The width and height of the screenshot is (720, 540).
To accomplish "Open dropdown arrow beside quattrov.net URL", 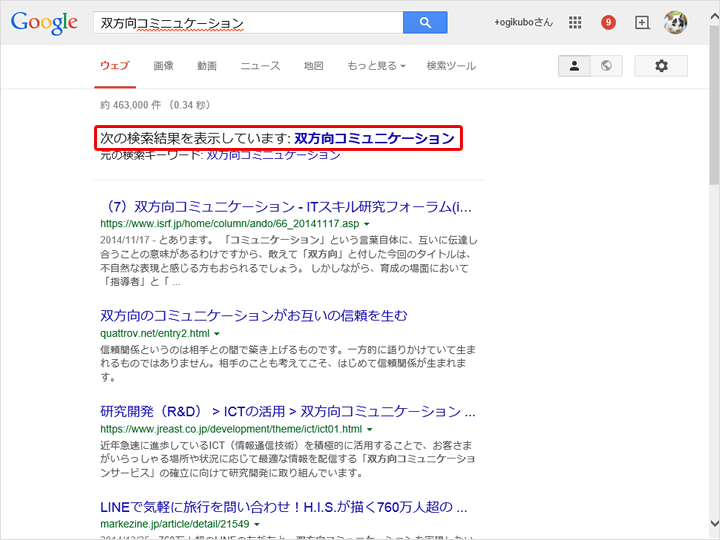I will click(x=217, y=334).
